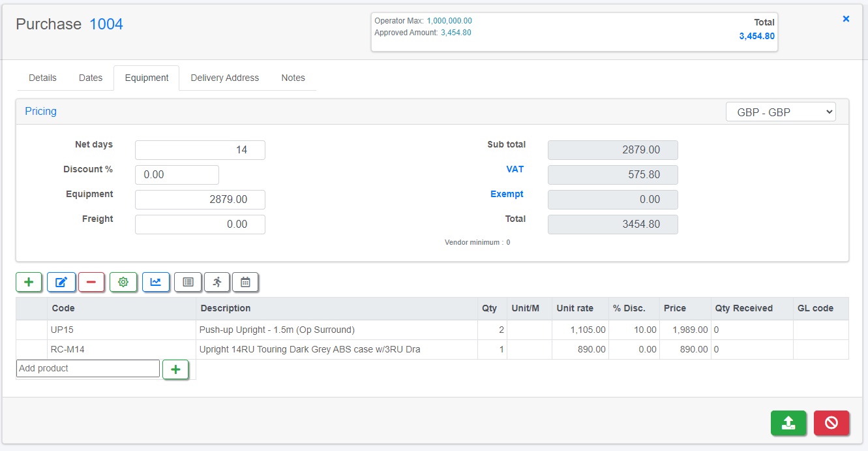
Task: Click the blue edit pencil icon
Action: tap(61, 282)
